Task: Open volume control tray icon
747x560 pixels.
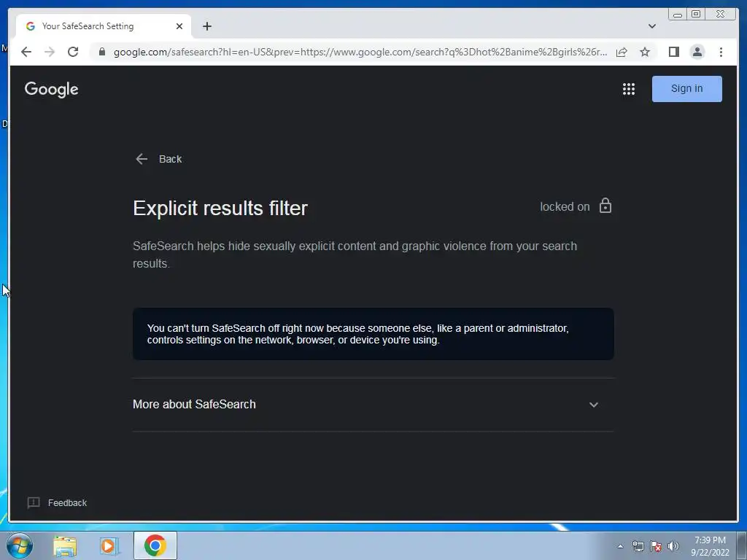Action: [x=673, y=547]
